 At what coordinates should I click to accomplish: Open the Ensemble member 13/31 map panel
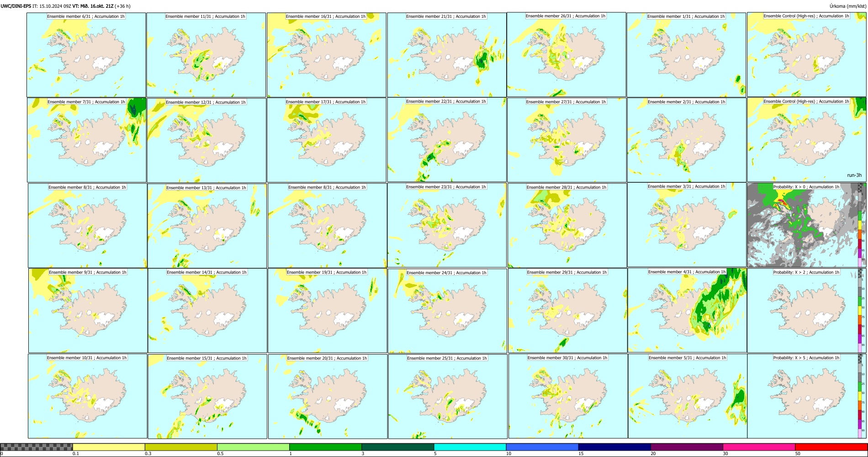pos(207,226)
